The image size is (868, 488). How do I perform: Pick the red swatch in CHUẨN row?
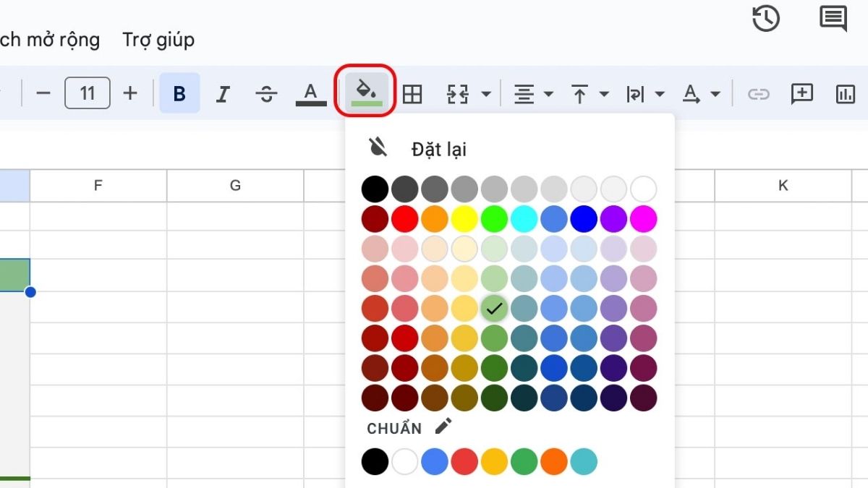tap(464, 461)
